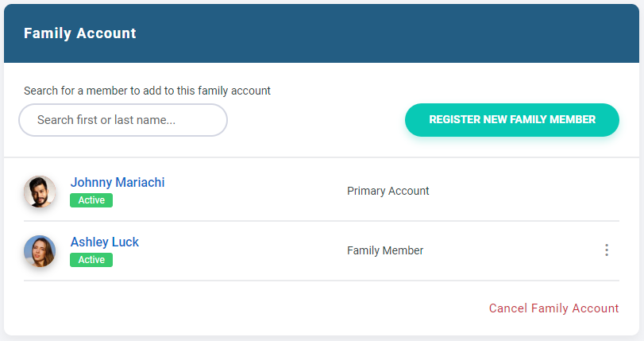The image size is (644, 341).
Task: Open Ashley Luck's profile name link
Action: point(105,242)
